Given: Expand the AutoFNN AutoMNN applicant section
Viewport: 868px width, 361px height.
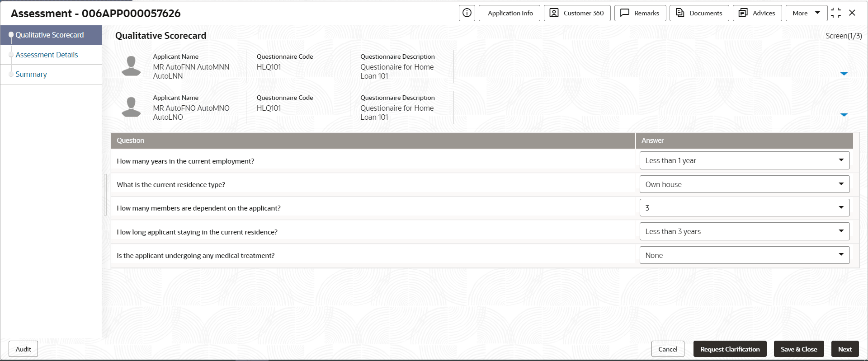Looking at the screenshot, I should [844, 74].
